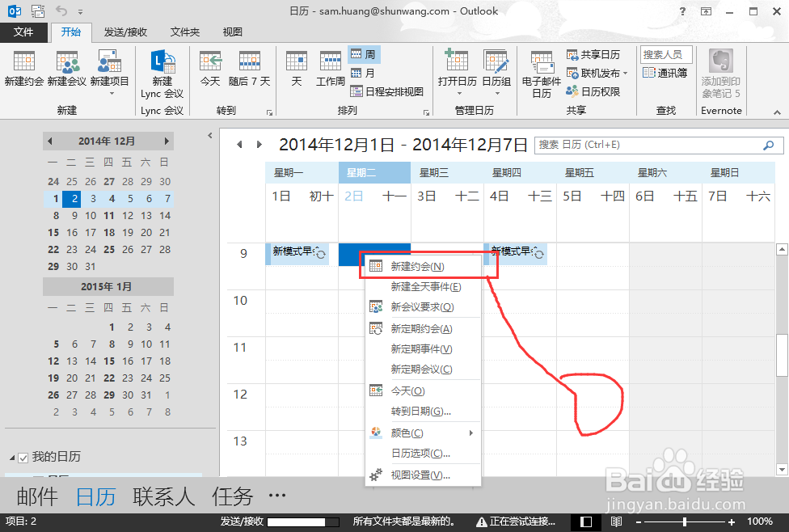Click the 新建约会 ribbon icon
Image resolution: width=789 pixels, height=532 pixels.
coord(24,69)
